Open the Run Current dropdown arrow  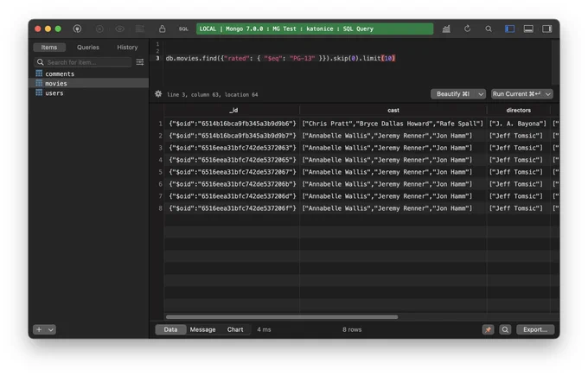tap(548, 94)
